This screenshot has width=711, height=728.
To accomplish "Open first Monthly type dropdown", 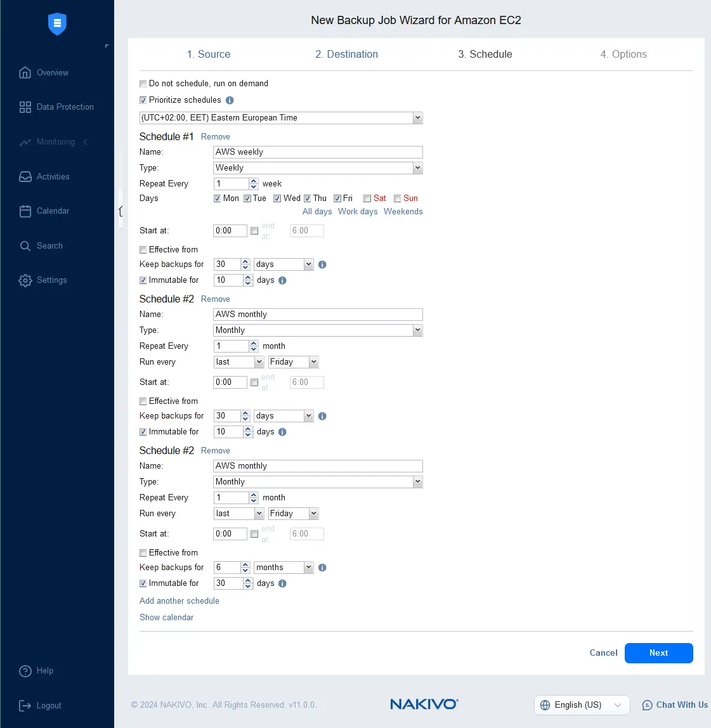I will [318, 330].
